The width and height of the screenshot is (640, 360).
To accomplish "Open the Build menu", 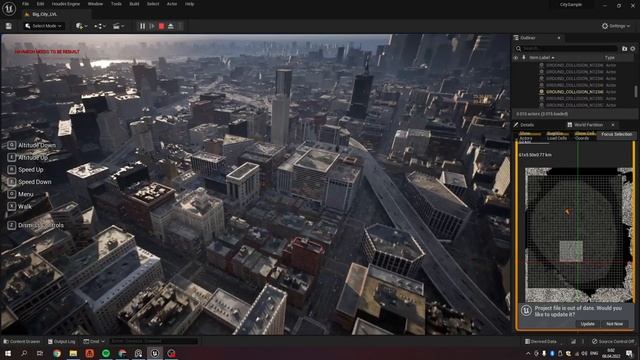I will [134, 4].
